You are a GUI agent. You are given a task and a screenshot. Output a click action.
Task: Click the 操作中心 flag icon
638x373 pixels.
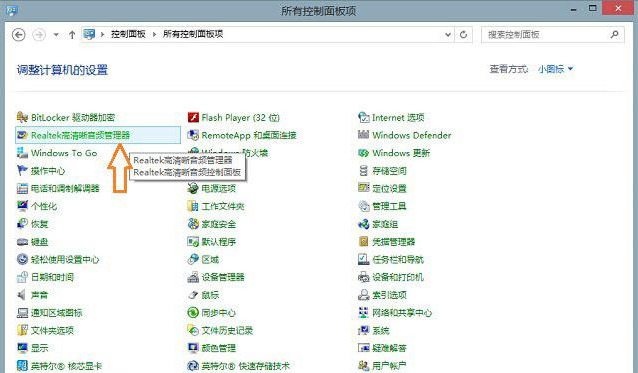(x=22, y=170)
